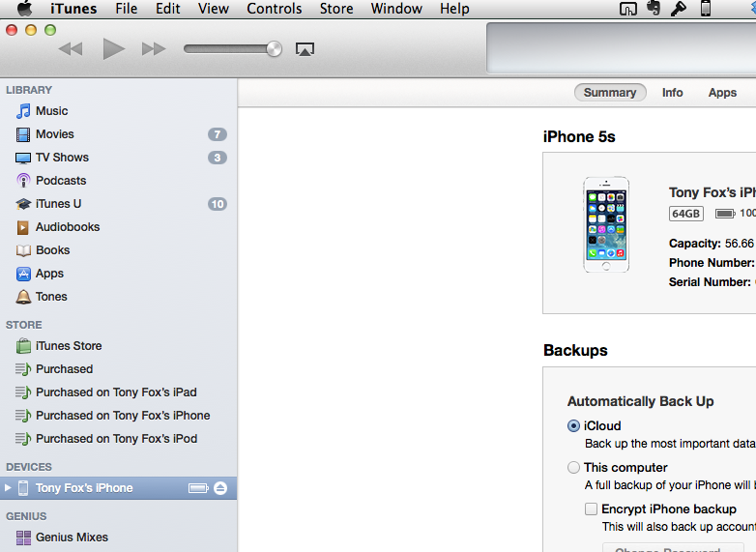Open the Apps sidebar icon
This screenshot has width=756, height=552.
coord(23,274)
